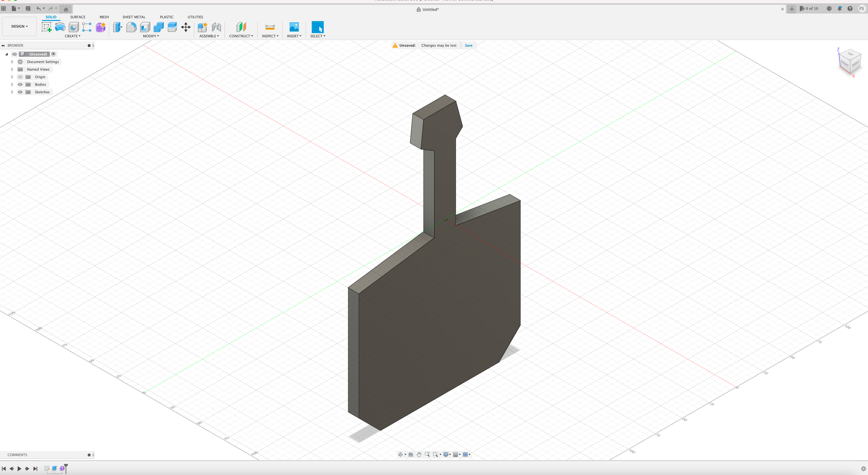Image resolution: width=868 pixels, height=475 pixels.
Task: Click the Save button in warning bar
Action: (x=468, y=45)
